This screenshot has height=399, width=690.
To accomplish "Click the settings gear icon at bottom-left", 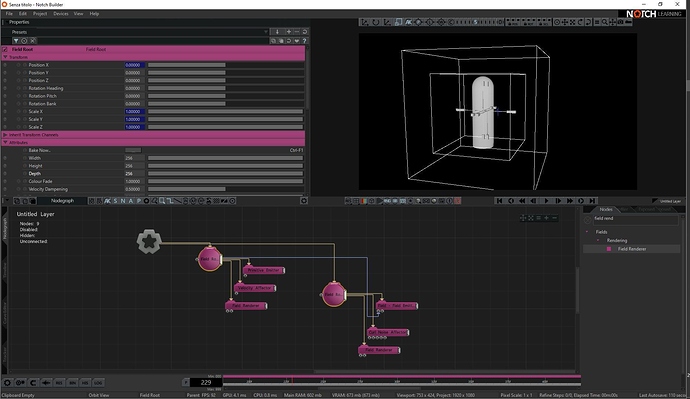I will point(7,383).
